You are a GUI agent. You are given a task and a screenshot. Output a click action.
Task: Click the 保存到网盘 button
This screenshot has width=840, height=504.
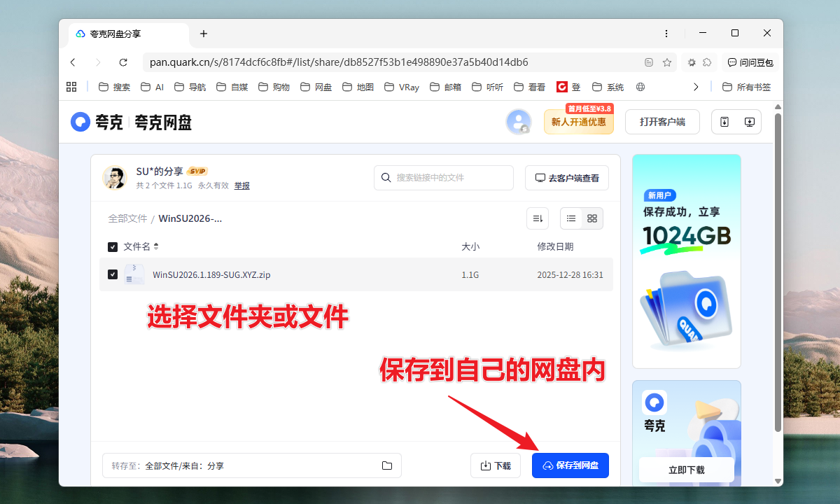tap(570, 465)
